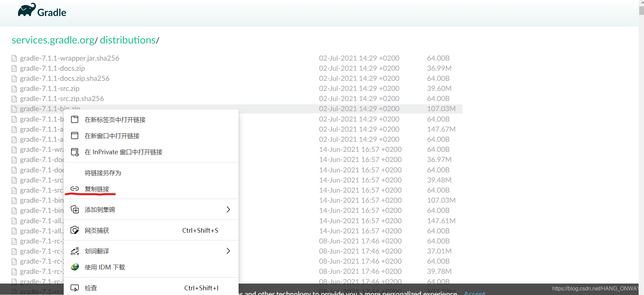Click the chain link icon beside 复制链接
Screen dimensions: 644x295
click(x=75, y=189)
